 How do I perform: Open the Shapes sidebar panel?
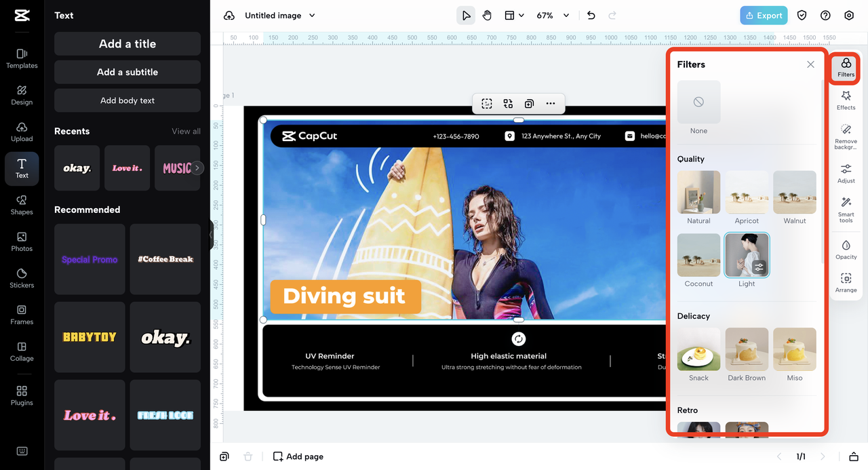pos(22,205)
